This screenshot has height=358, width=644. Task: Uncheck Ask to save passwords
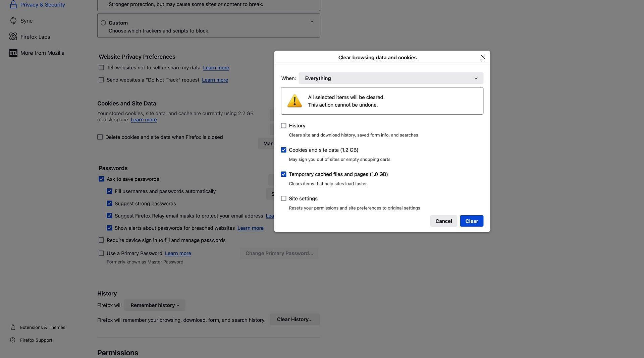101,179
